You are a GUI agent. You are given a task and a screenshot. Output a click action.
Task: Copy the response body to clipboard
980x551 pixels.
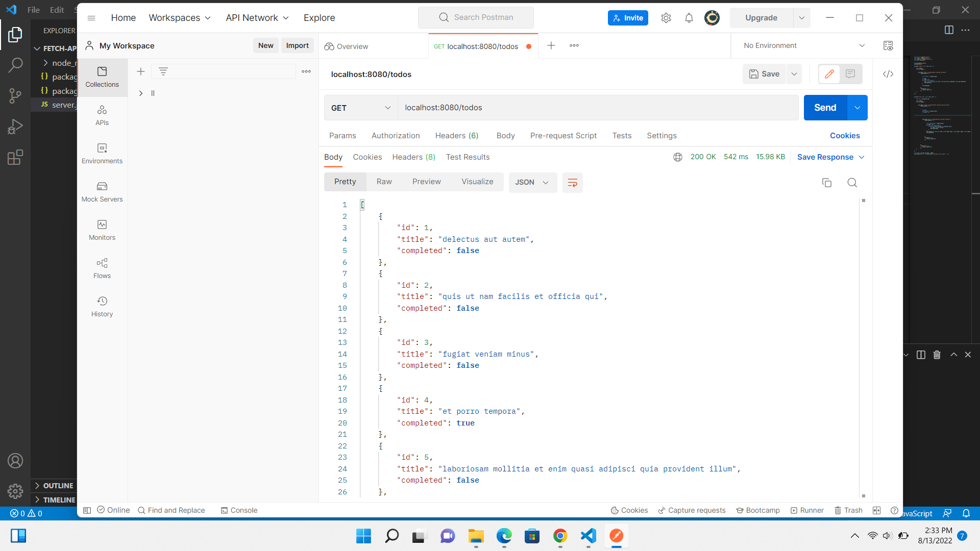point(827,183)
